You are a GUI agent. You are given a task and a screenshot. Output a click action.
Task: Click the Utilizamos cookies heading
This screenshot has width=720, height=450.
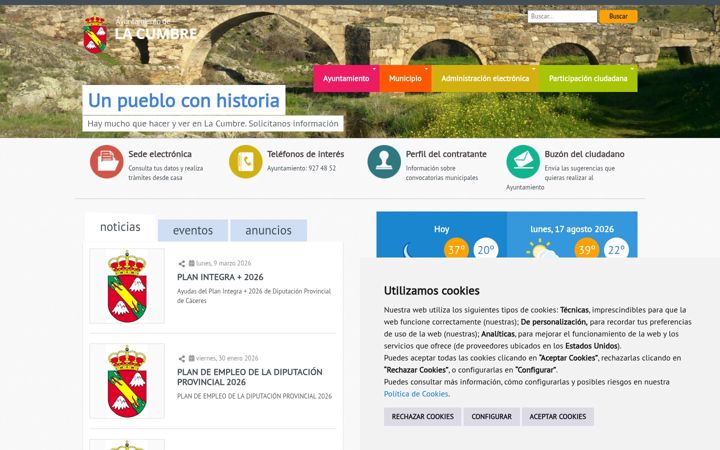pos(432,291)
